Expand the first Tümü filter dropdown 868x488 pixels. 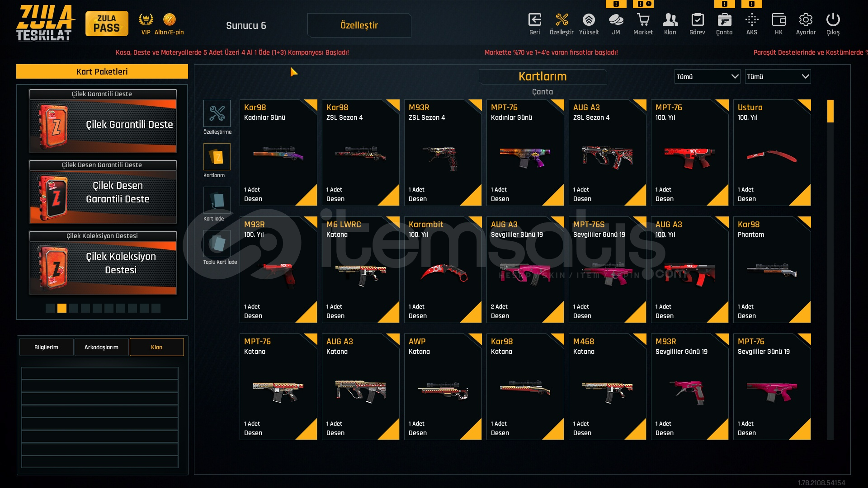coord(707,76)
